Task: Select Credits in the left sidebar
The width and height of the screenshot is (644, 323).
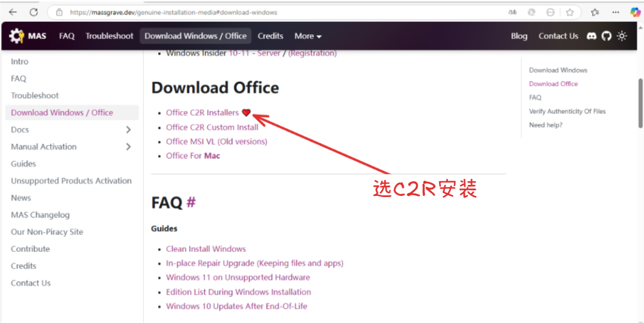Action: pos(23,266)
